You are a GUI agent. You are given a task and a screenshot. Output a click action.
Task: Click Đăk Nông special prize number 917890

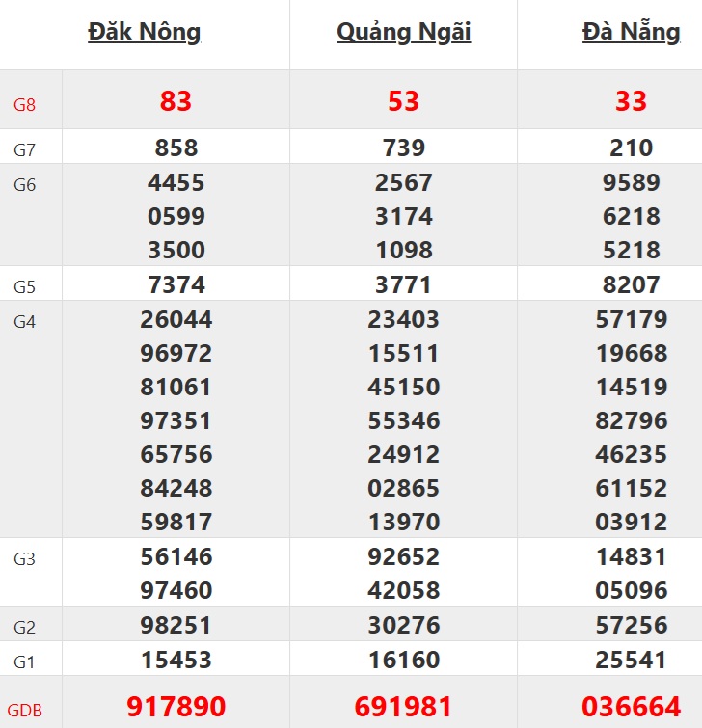pos(175,707)
